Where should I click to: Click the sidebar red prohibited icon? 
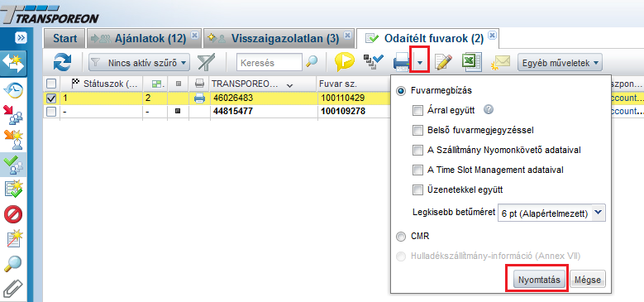tap(13, 214)
